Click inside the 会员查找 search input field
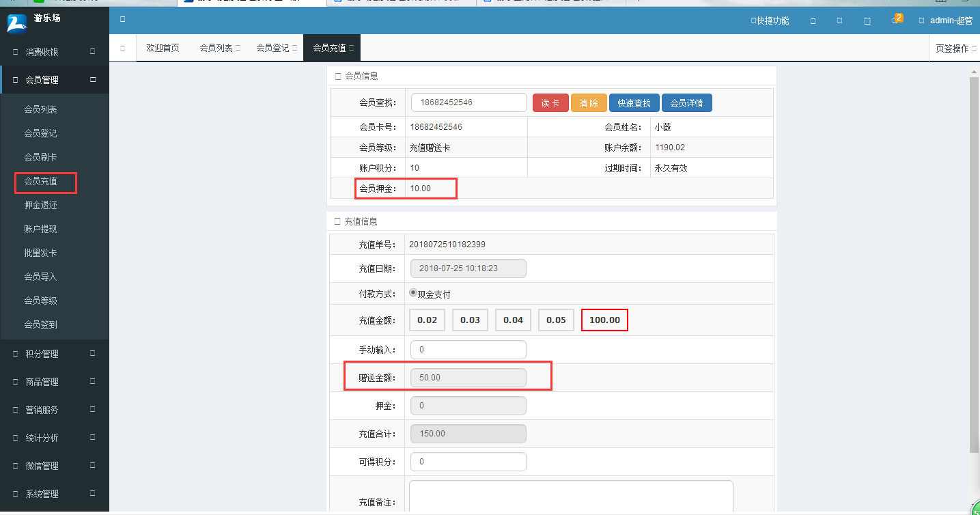This screenshot has width=980, height=515. [468, 102]
